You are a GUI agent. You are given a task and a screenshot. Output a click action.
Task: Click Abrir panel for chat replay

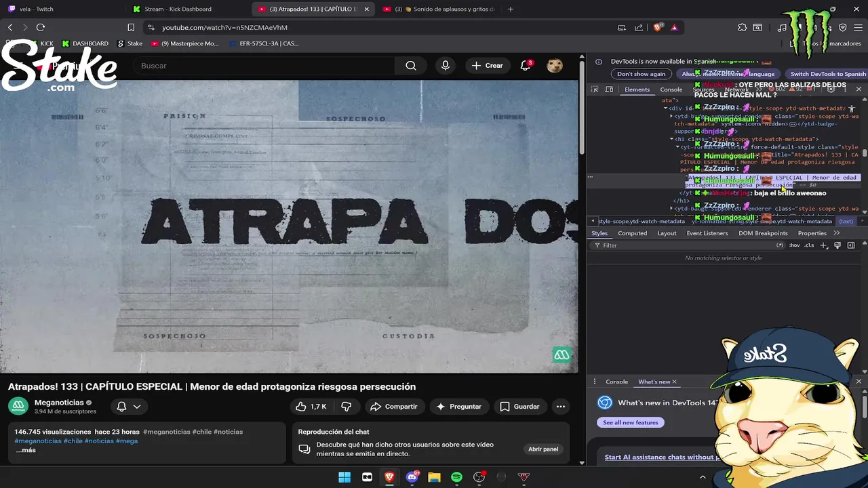pos(543,449)
